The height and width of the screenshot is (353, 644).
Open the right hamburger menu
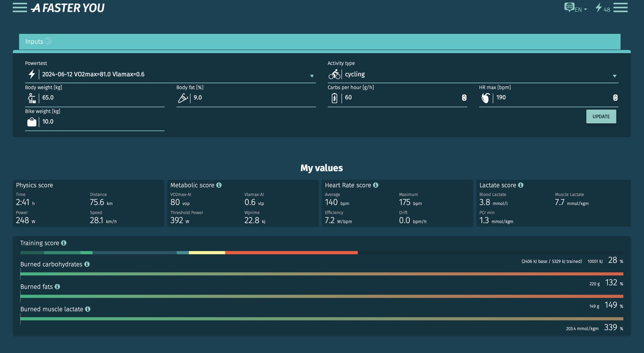point(620,8)
